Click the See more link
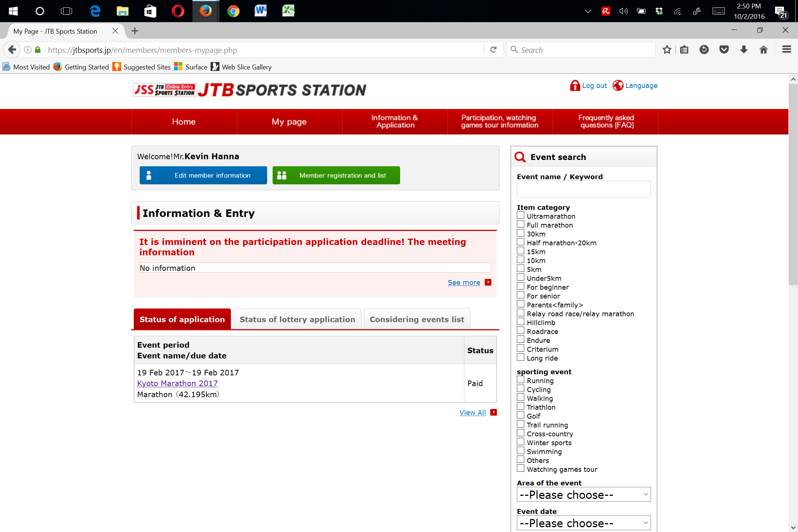The image size is (798, 532). tap(464, 283)
